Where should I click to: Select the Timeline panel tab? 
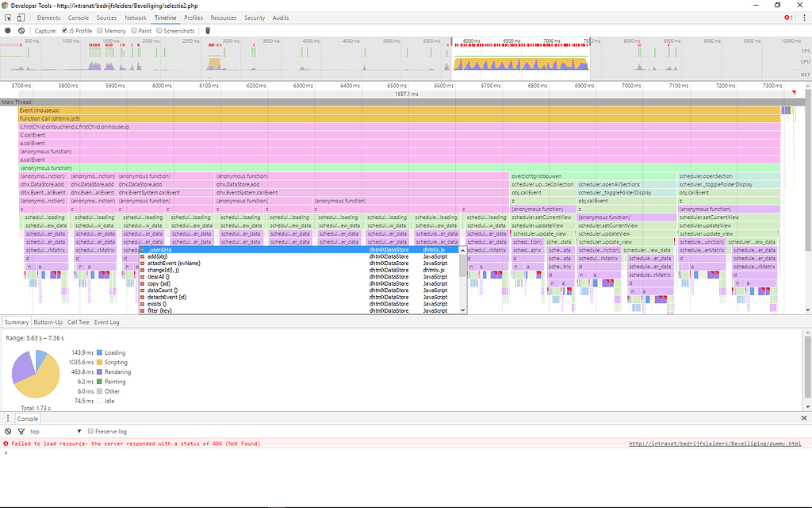coord(165,17)
